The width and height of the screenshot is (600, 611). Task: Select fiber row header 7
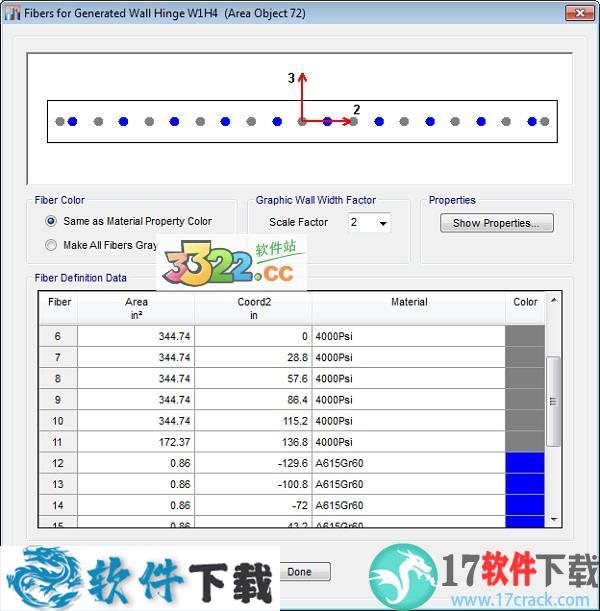pyautogui.click(x=58, y=357)
